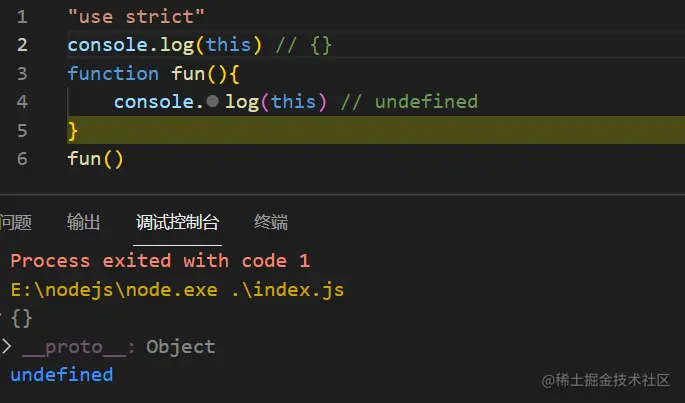Viewport: 685px width, 403px height.
Task: Click line number 3 in the gutter
Action: [22, 73]
